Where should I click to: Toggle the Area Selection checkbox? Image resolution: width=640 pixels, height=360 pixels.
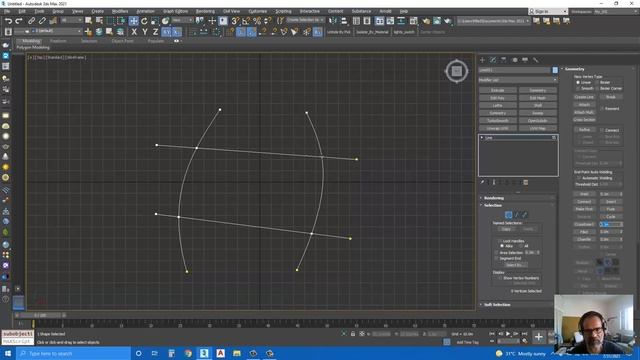pyautogui.click(x=496, y=253)
